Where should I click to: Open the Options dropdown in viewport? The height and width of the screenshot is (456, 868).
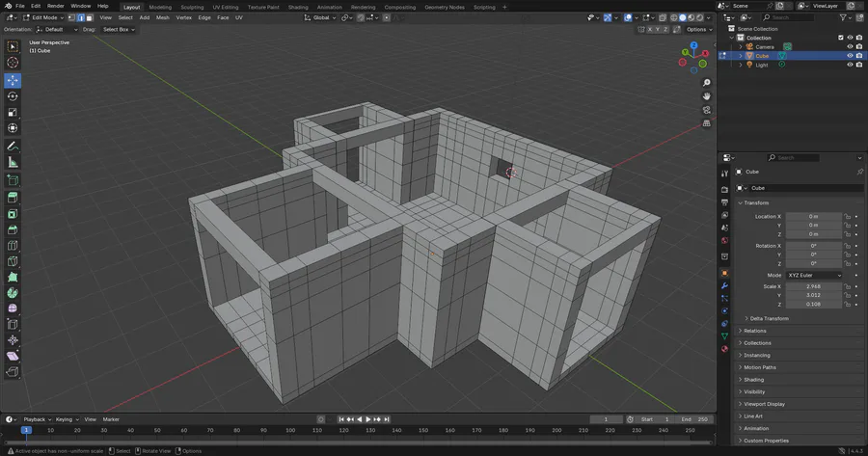pyautogui.click(x=699, y=29)
